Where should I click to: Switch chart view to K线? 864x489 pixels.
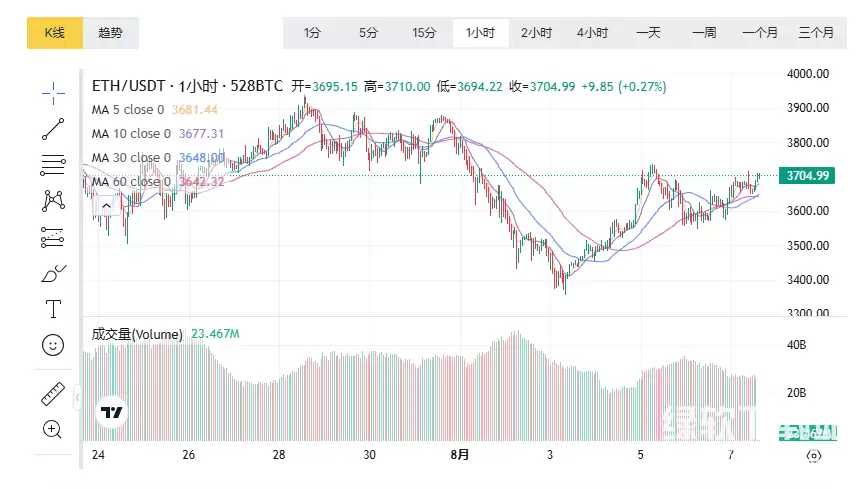(x=54, y=33)
